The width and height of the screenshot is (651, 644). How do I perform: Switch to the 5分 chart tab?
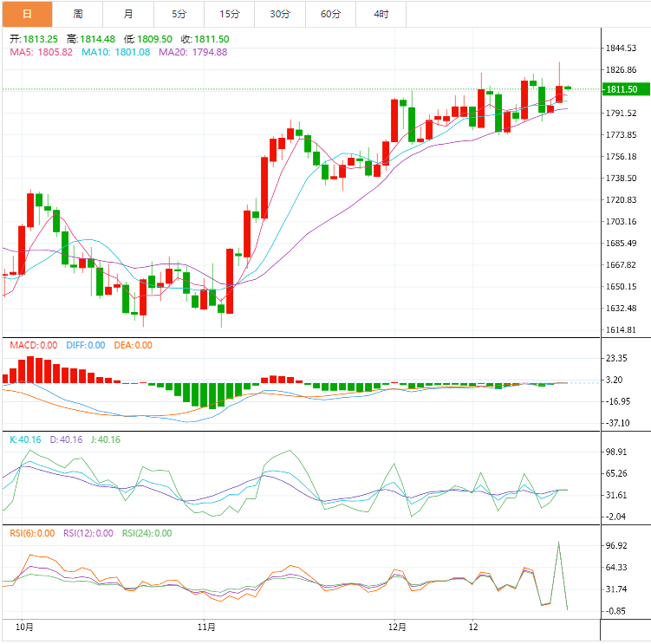pyautogui.click(x=179, y=14)
